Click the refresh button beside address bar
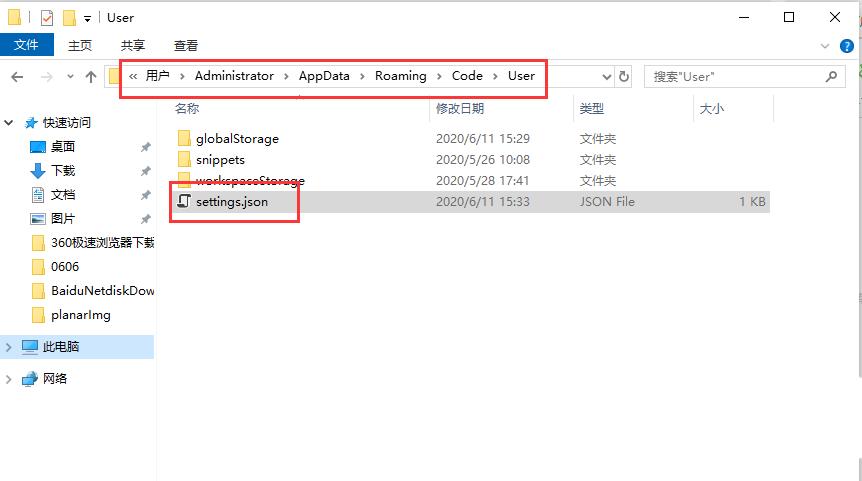 [x=625, y=77]
